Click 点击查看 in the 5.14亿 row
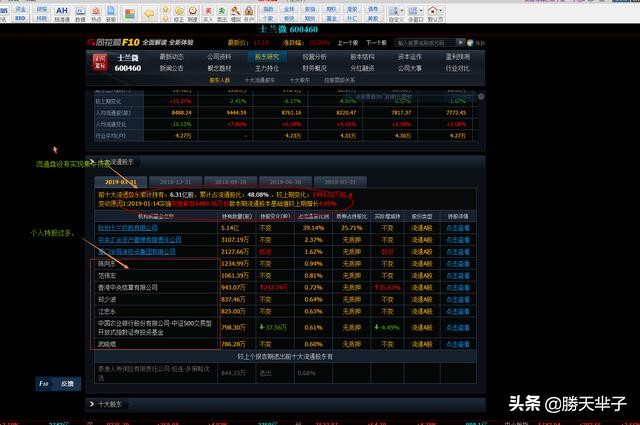 [458, 228]
